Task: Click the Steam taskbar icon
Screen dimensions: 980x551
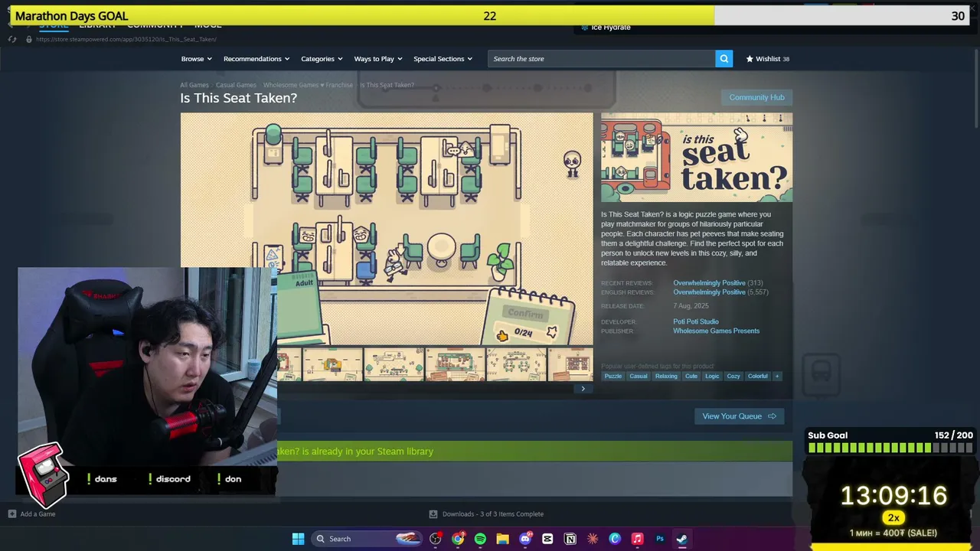Action: [681, 539]
